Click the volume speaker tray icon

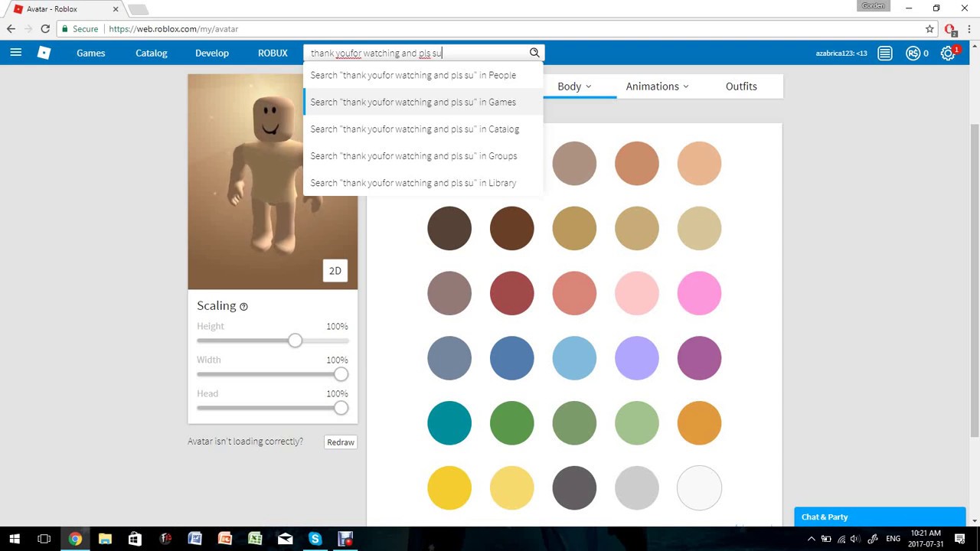[855, 539]
